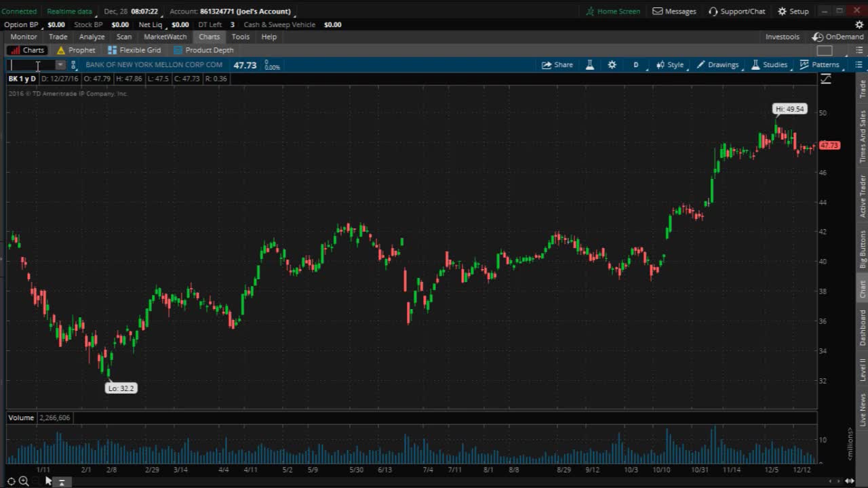Click the grid layout rectangle icon
The image size is (868, 488).
click(x=825, y=50)
